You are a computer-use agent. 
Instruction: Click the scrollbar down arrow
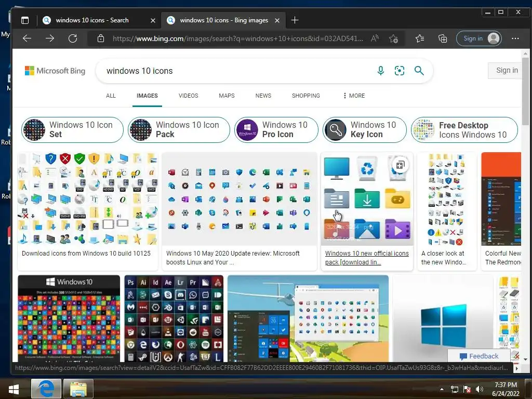pos(525,359)
